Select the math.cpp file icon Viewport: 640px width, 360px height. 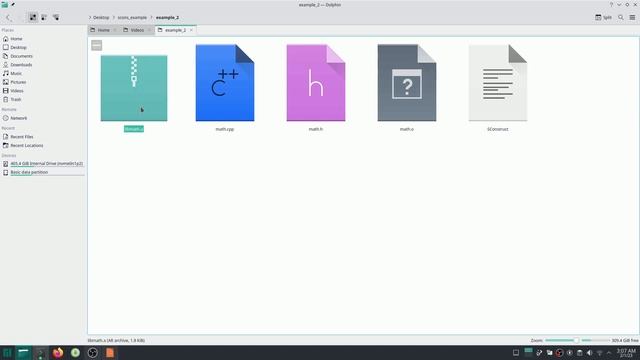click(x=225, y=83)
